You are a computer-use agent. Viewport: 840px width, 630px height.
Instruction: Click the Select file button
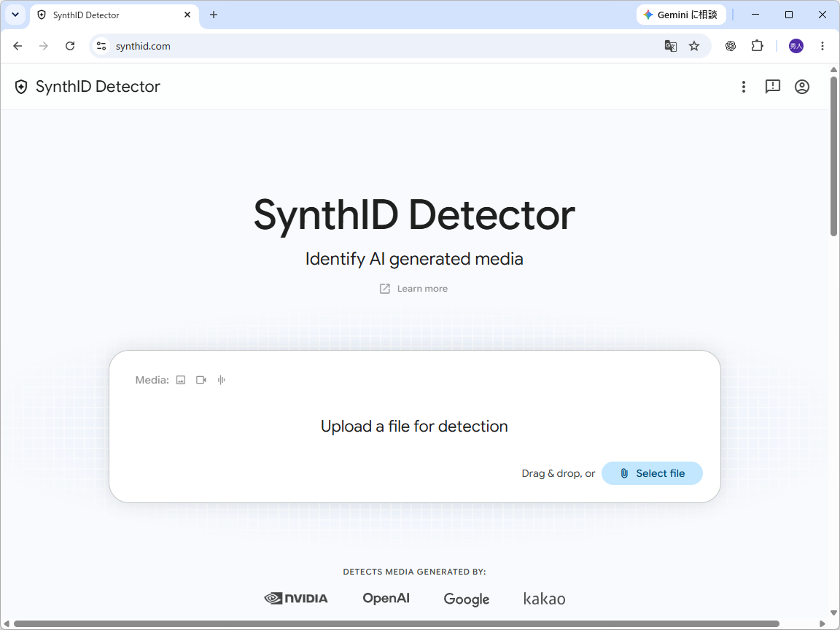[x=652, y=473]
